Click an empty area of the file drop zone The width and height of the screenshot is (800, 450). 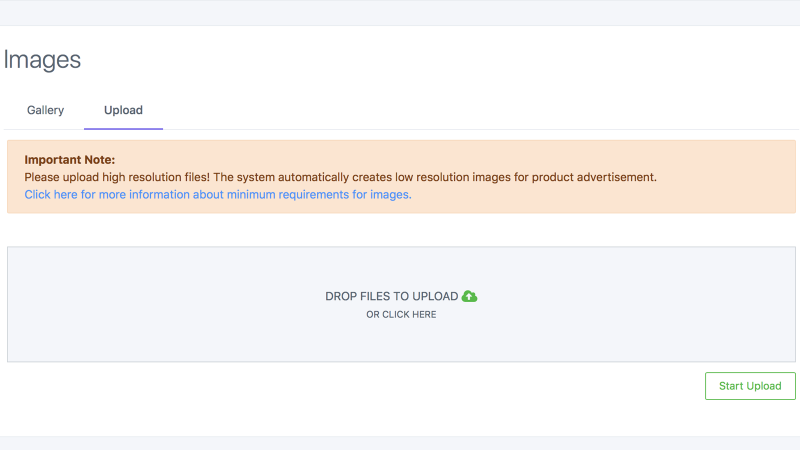point(153,305)
